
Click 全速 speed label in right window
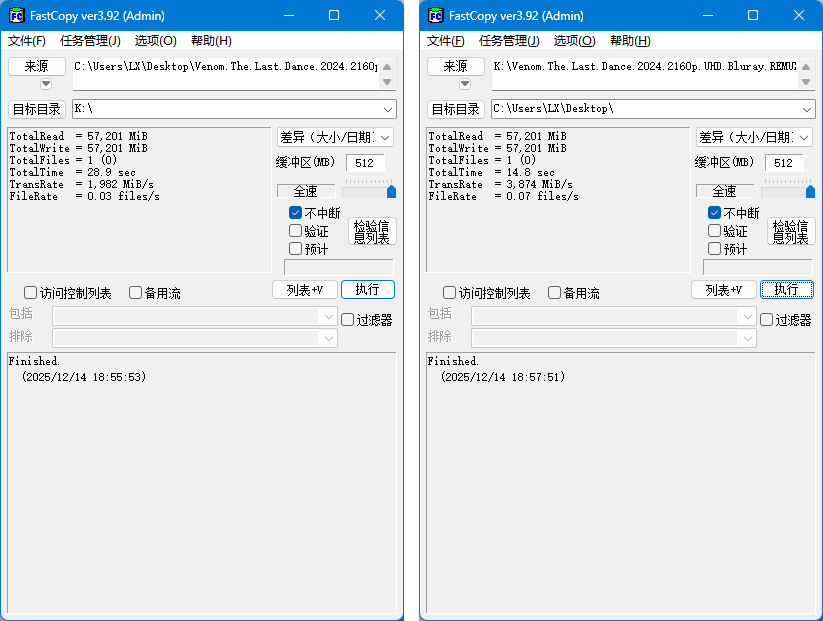click(725, 191)
